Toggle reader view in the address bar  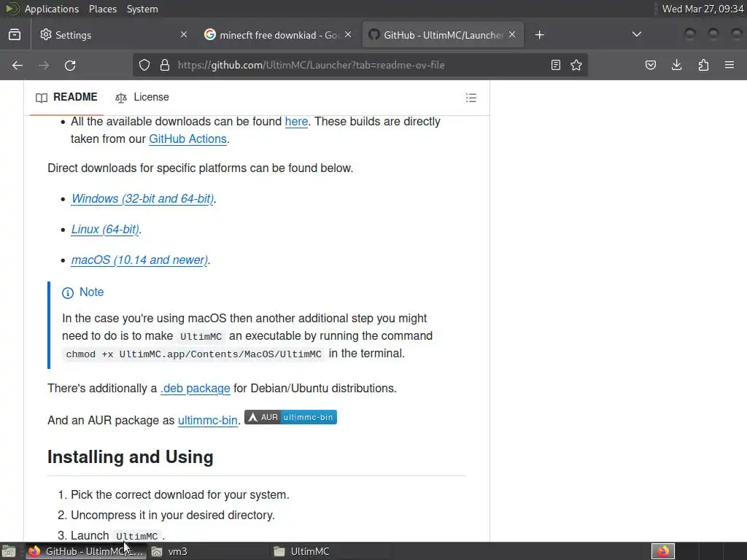tap(555, 65)
